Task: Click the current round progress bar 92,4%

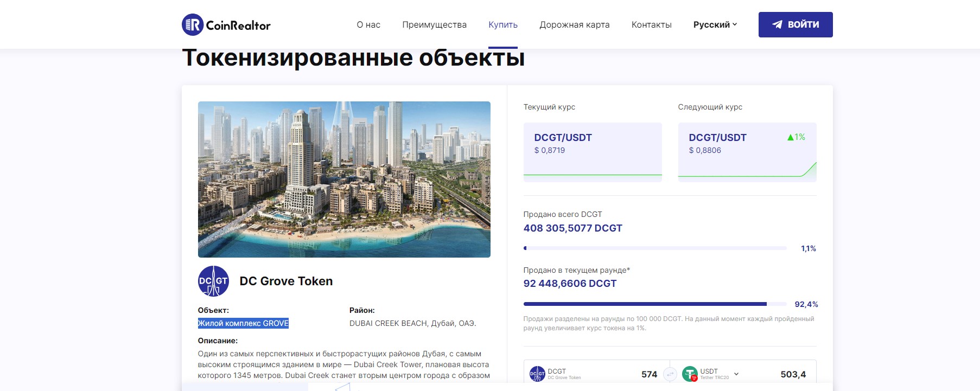Action: (655, 304)
